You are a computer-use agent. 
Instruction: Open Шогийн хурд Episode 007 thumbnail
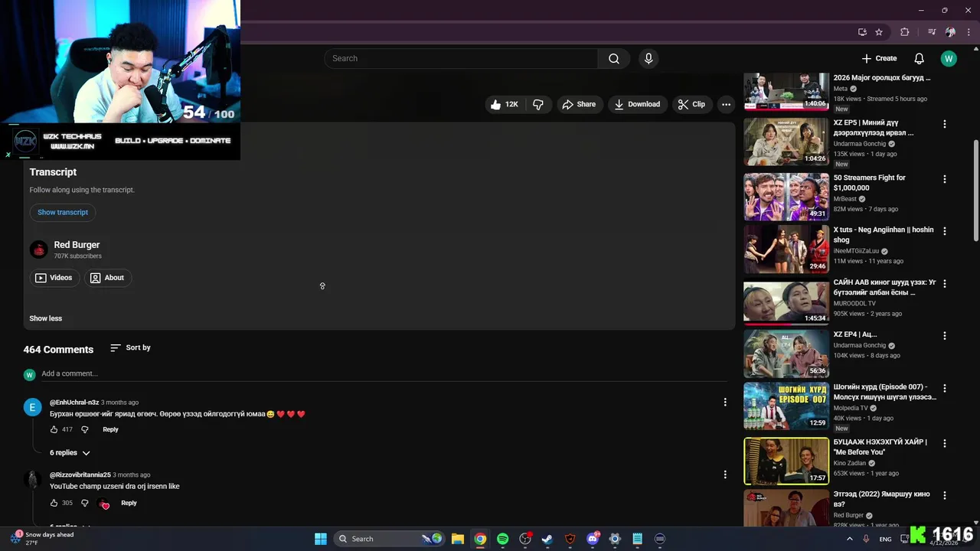[x=786, y=406]
